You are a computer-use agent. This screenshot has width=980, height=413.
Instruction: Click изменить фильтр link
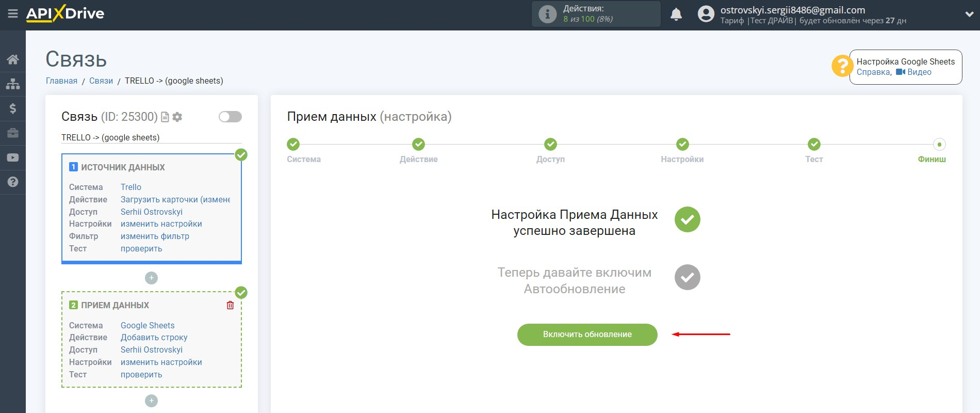pyautogui.click(x=155, y=236)
